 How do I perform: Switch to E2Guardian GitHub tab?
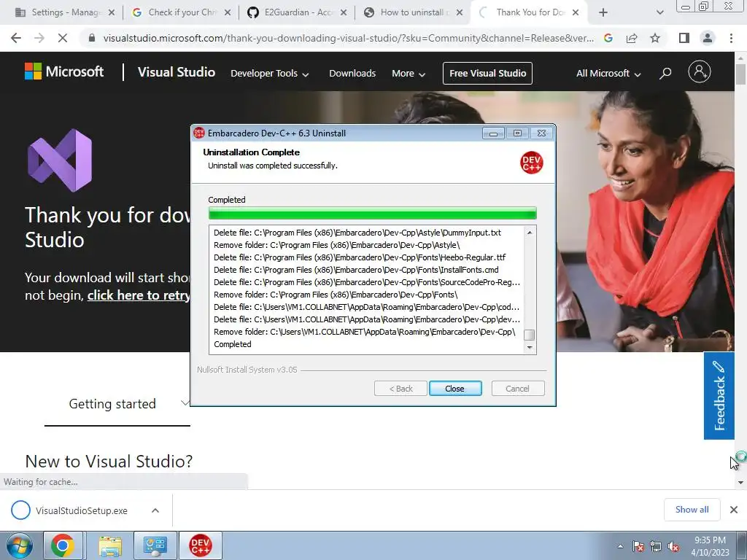click(298, 12)
